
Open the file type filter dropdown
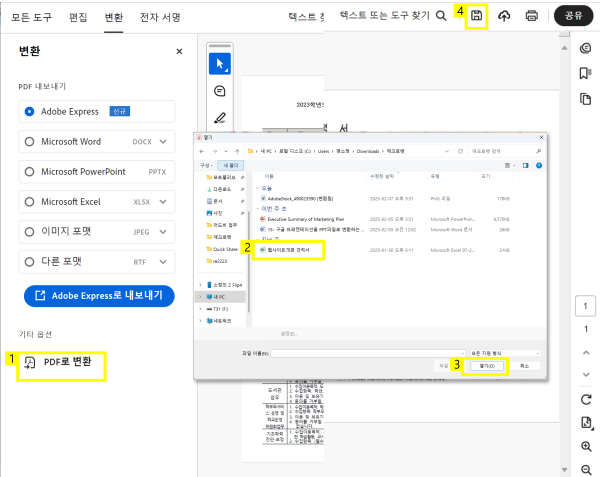(x=505, y=353)
